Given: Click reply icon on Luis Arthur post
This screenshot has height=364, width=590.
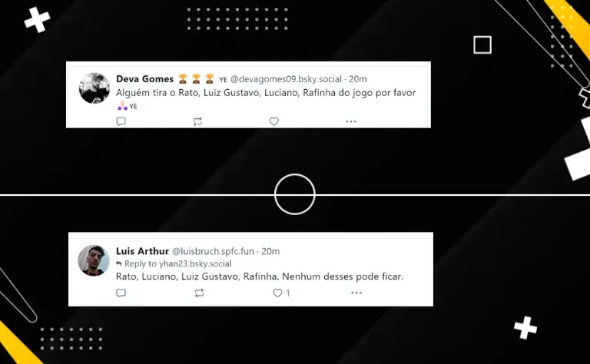Looking at the screenshot, I should click(121, 293).
